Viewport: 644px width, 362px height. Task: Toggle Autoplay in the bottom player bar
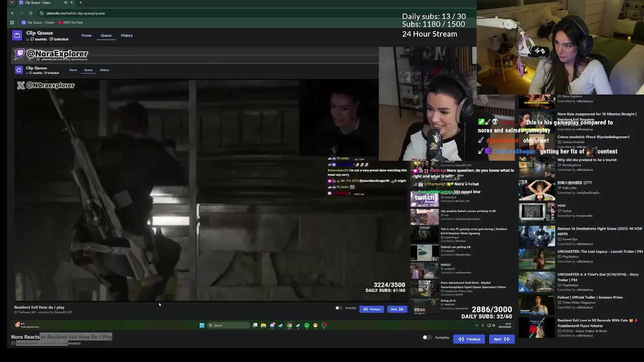427,338
